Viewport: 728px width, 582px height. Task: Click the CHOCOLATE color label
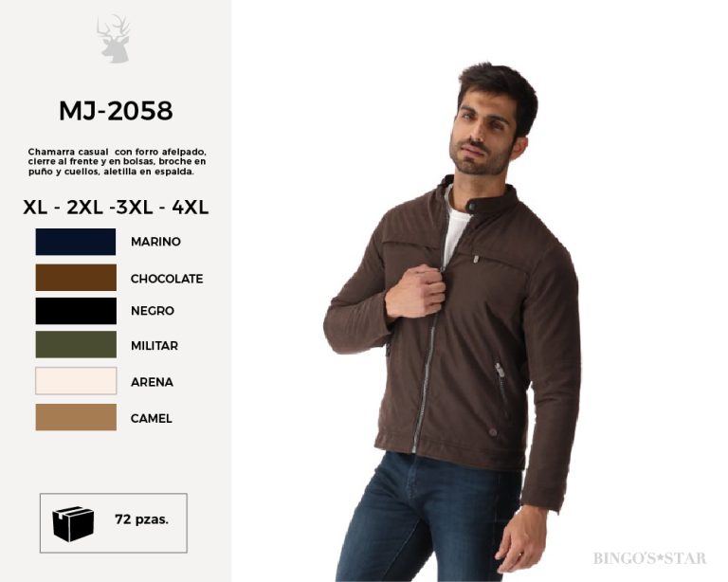[x=167, y=279]
